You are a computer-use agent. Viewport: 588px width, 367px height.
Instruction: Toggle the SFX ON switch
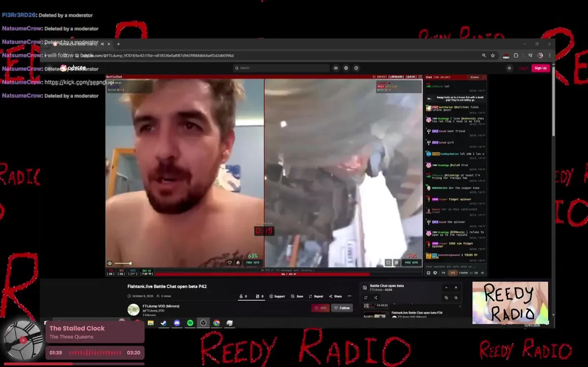(x=121, y=272)
